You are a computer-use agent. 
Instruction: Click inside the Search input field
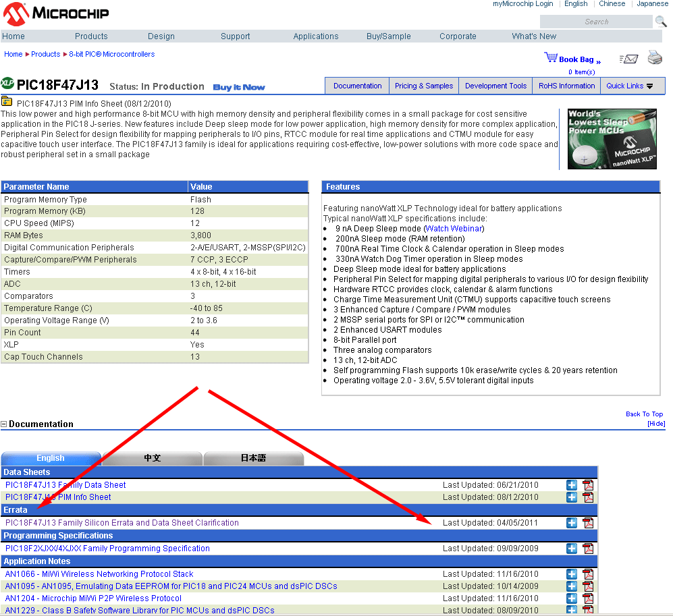click(596, 22)
